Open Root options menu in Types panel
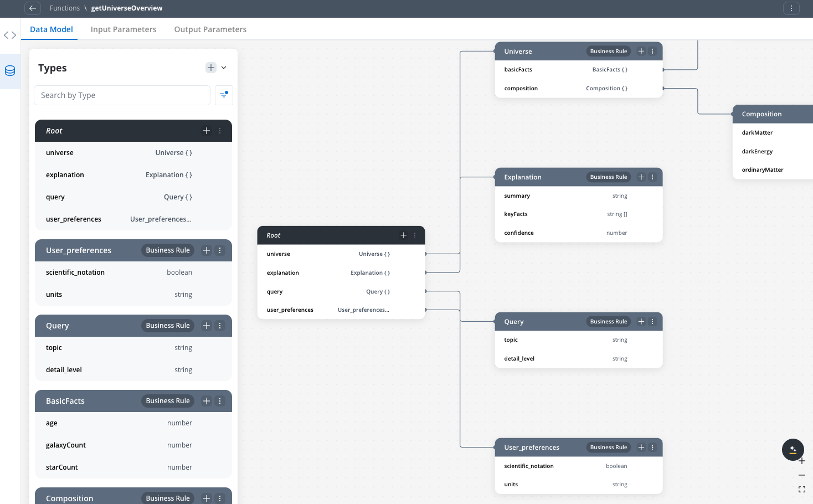Screen dimensions: 813x504 [x=220, y=131]
